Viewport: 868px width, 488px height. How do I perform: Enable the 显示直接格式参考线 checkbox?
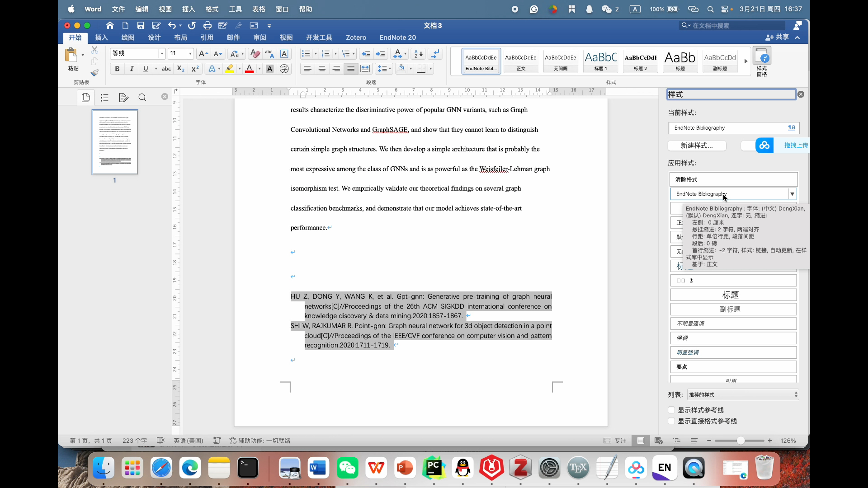[672, 421]
